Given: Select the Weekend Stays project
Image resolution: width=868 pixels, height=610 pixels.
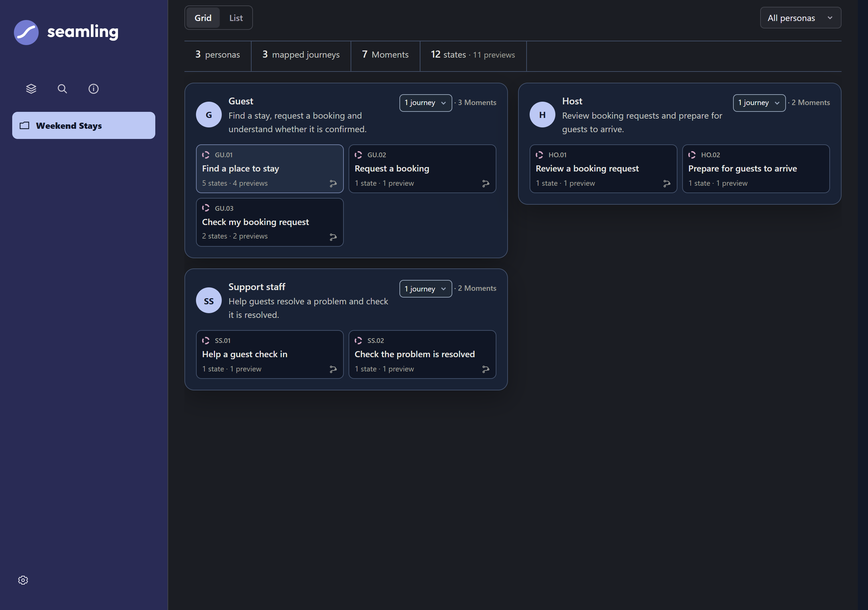Looking at the screenshot, I should click(83, 125).
